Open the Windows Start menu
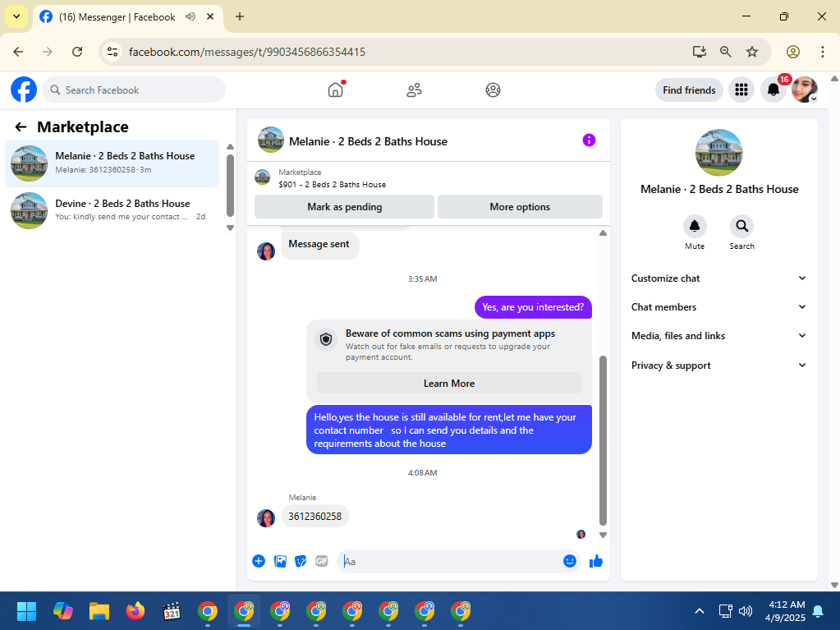 tap(26, 611)
